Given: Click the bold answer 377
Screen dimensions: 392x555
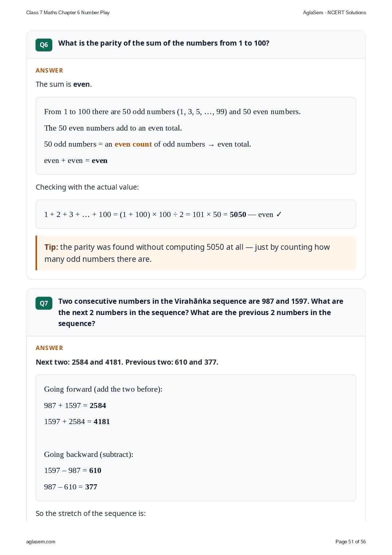Looking at the screenshot, I should (91, 487).
